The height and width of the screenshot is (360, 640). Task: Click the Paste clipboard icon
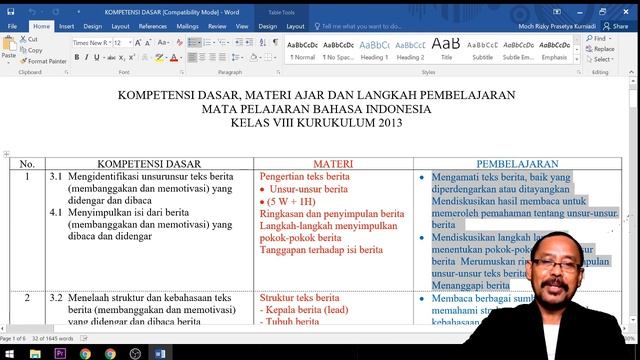pos(9,44)
